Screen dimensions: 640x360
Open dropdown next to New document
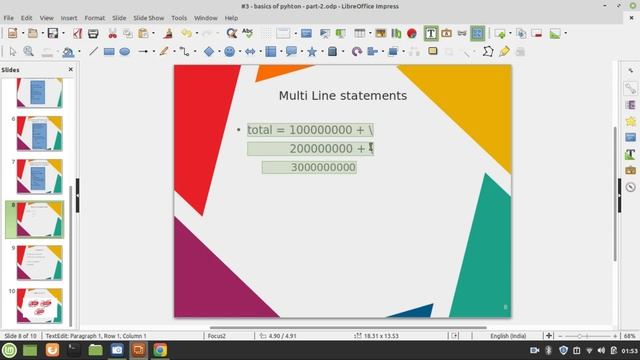point(23,33)
